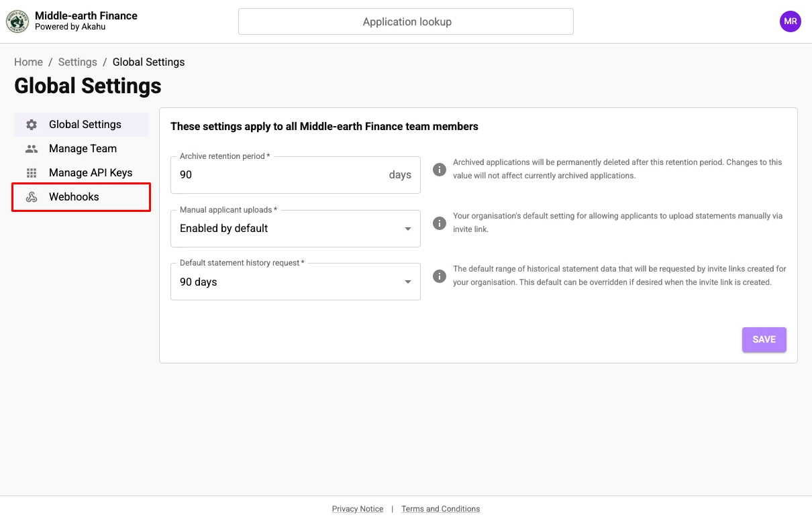Click the 'Powered by Akahu' text

(70, 27)
